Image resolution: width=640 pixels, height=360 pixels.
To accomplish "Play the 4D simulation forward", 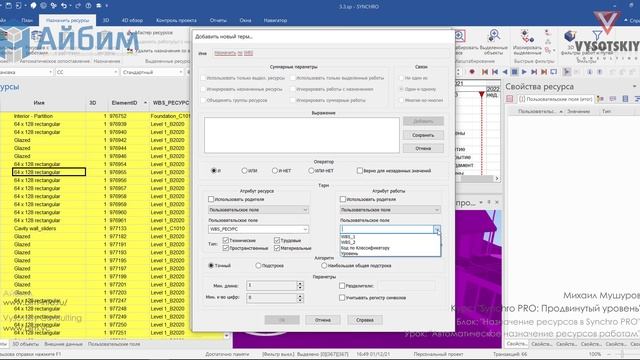I will (x=524, y=72).
